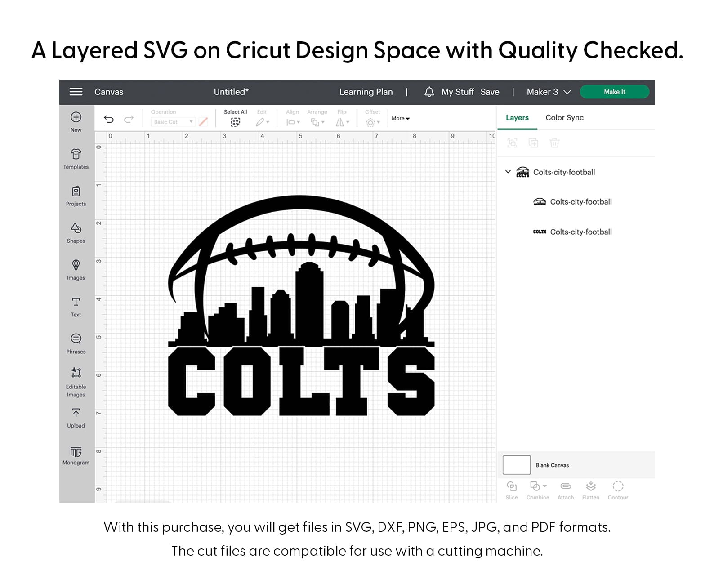Expand the More toolbar dropdown
Screen dimensions: 714x588
[x=400, y=119]
